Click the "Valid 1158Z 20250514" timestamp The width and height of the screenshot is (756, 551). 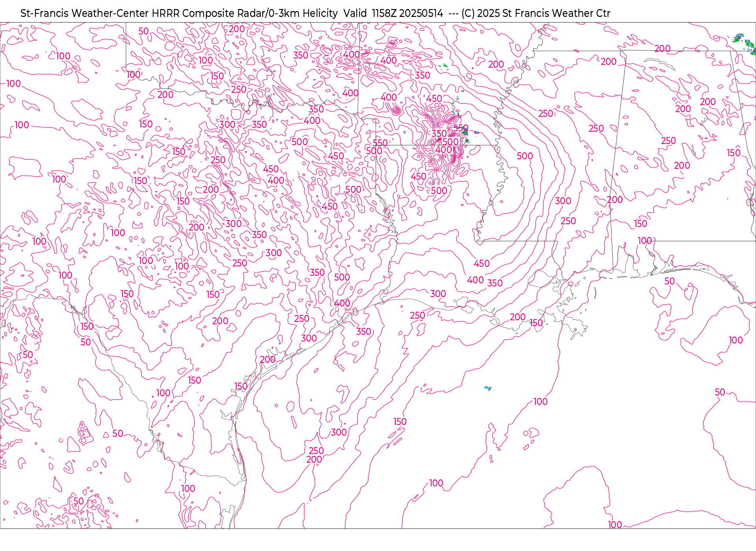click(393, 13)
